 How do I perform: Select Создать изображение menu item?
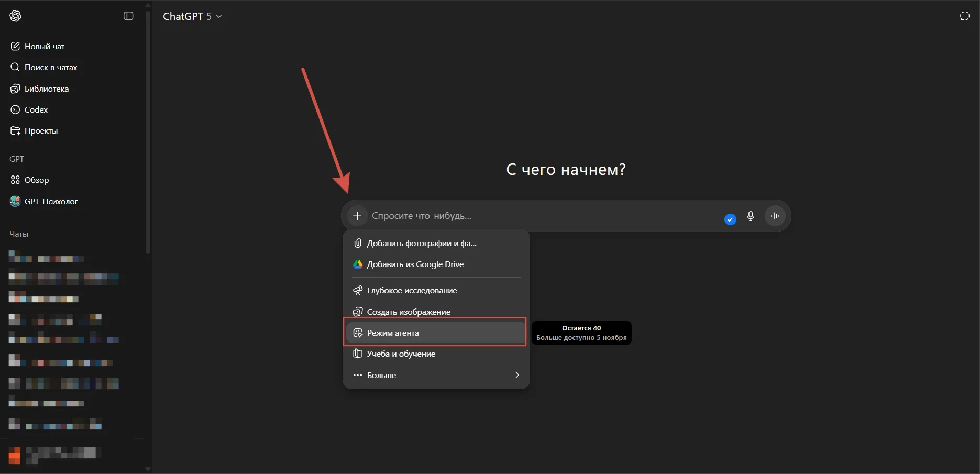[x=436, y=312]
